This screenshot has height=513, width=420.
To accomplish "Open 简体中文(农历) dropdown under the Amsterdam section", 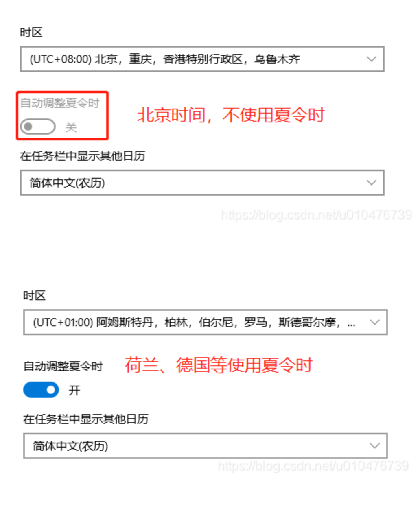I will [x=206, y=446].
